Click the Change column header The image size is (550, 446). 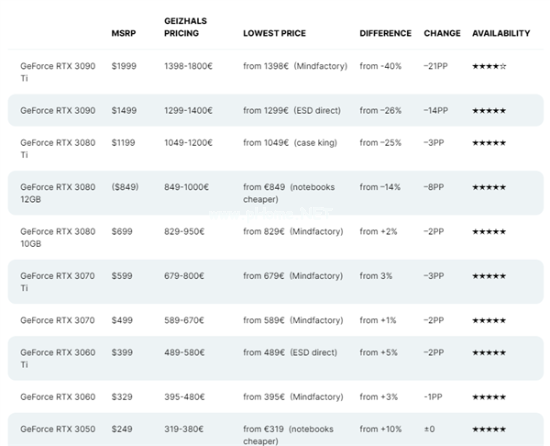tap(442, 33)
